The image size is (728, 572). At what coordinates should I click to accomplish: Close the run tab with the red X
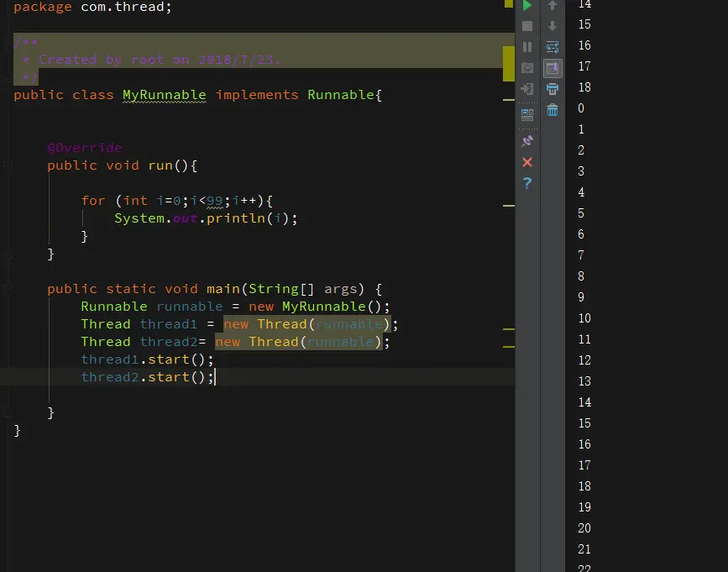(x=527, y=162)
